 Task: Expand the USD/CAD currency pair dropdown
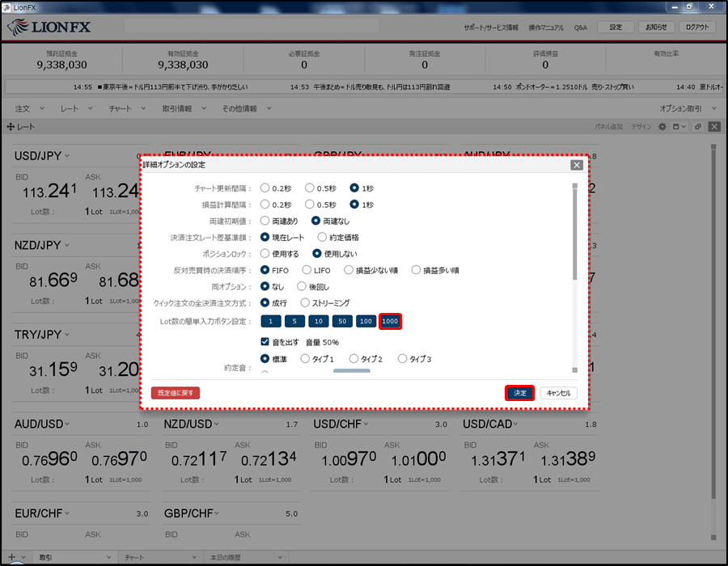515,424
